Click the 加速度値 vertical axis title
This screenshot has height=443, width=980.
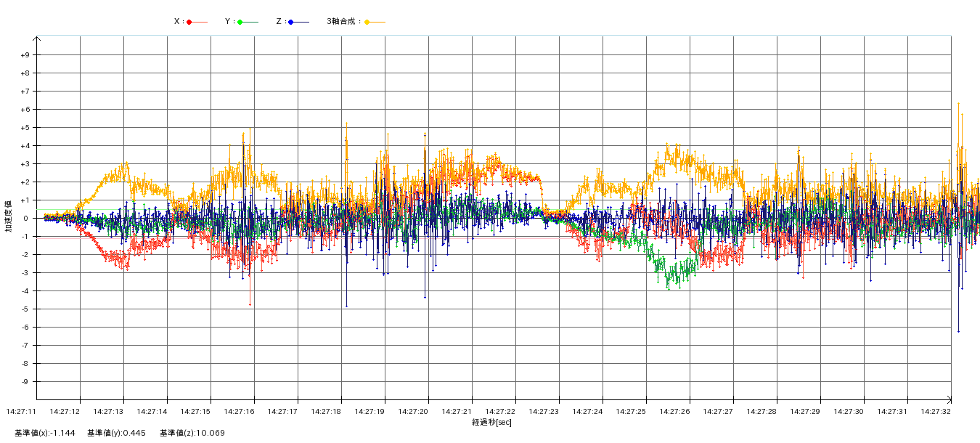point(9,216)
